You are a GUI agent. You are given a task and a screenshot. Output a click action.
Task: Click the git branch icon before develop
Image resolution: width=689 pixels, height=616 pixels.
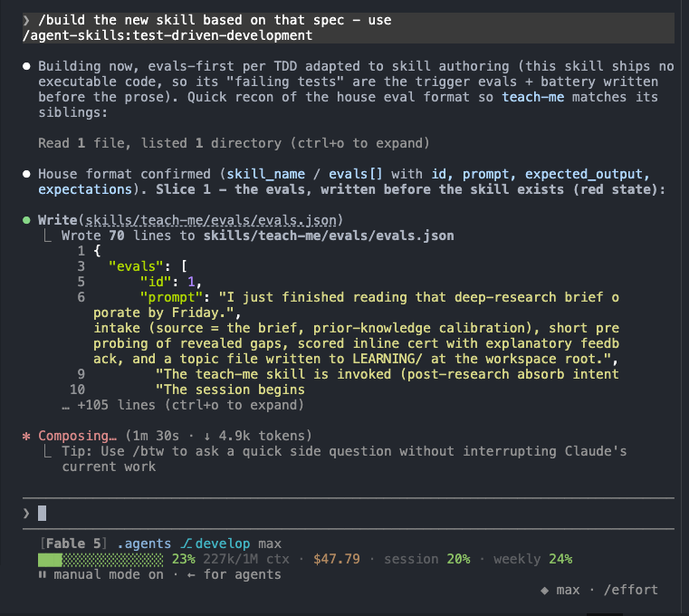coord(187,544)
